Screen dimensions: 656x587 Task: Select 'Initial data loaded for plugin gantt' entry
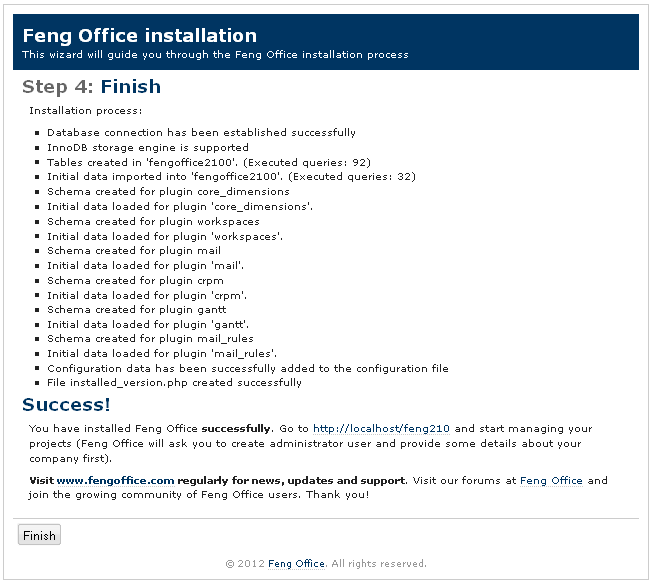[x=148, y=325]
